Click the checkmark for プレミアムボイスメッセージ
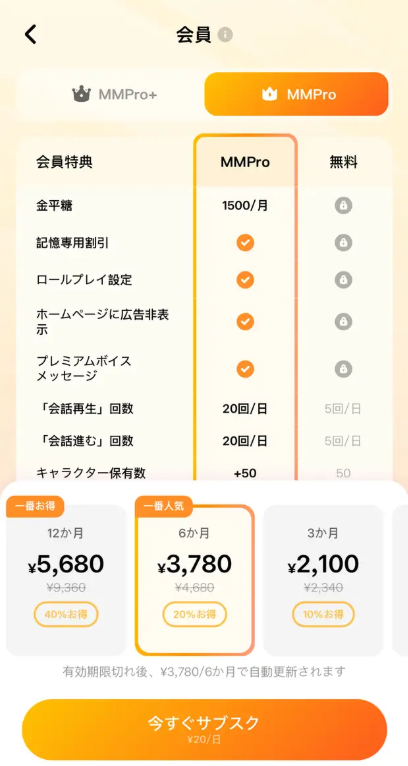This screenshot has width=408, height=766. pos(245,368)
